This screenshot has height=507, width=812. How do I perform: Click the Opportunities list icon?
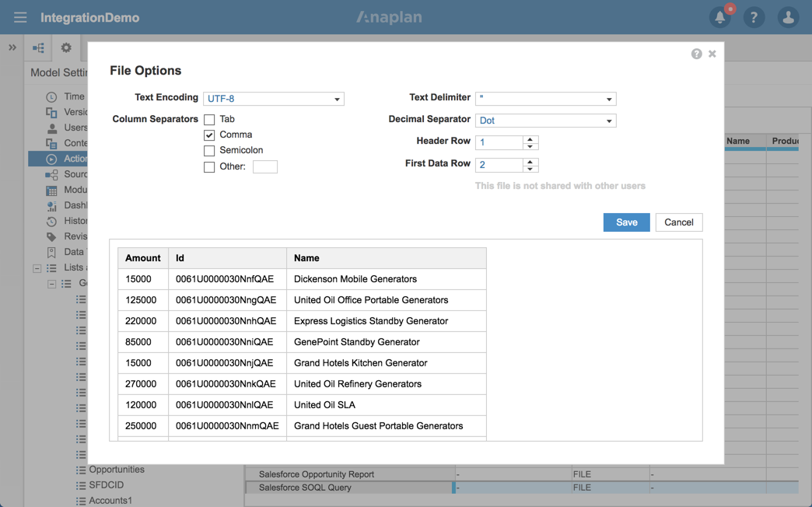point(81,470)
